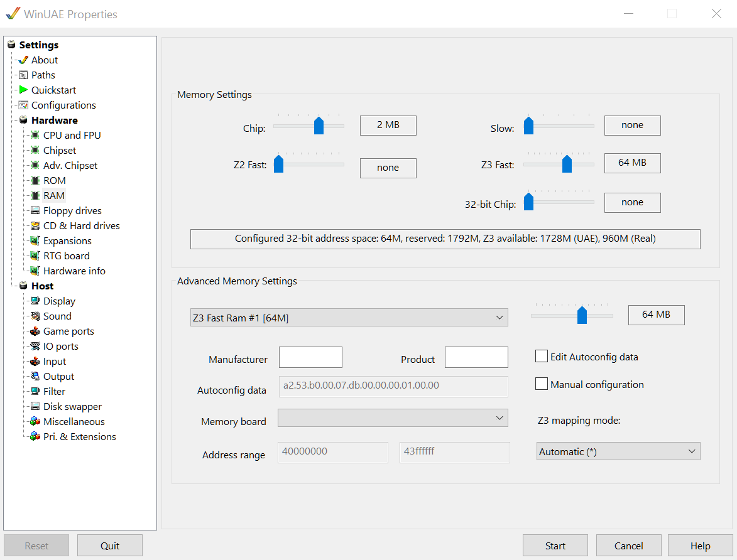737x560 pixels.
Task: Open the Miscellaneous host settings
Action: point(74,421)
